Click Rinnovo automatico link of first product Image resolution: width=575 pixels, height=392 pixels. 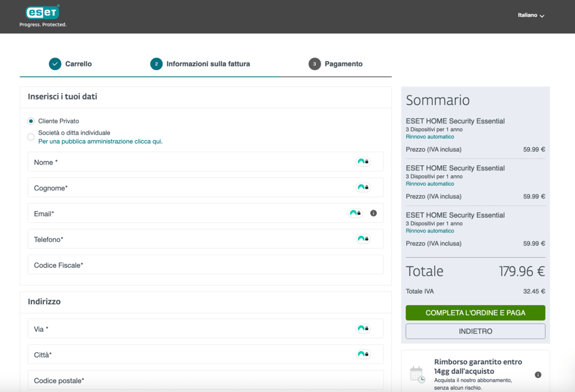tap(430, 137)
